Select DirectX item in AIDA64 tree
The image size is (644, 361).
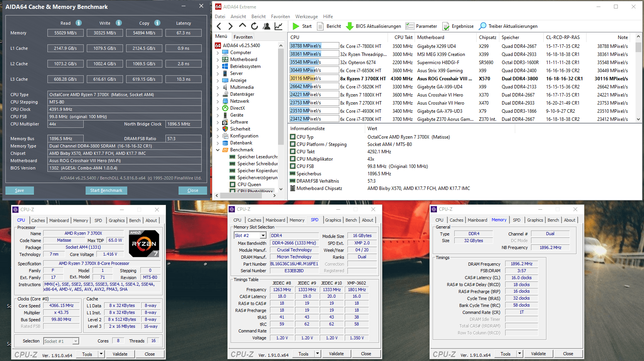237,108
